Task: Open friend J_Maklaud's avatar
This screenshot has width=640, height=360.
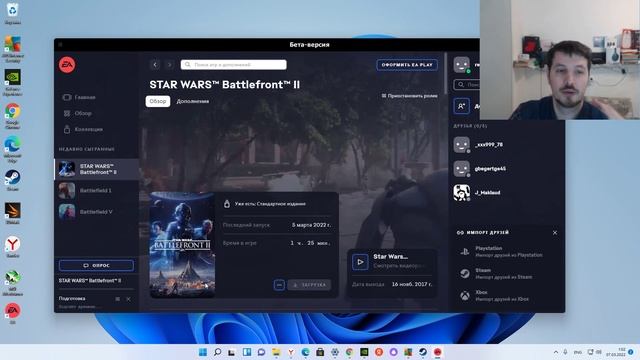Action: (x=462, y=193)
